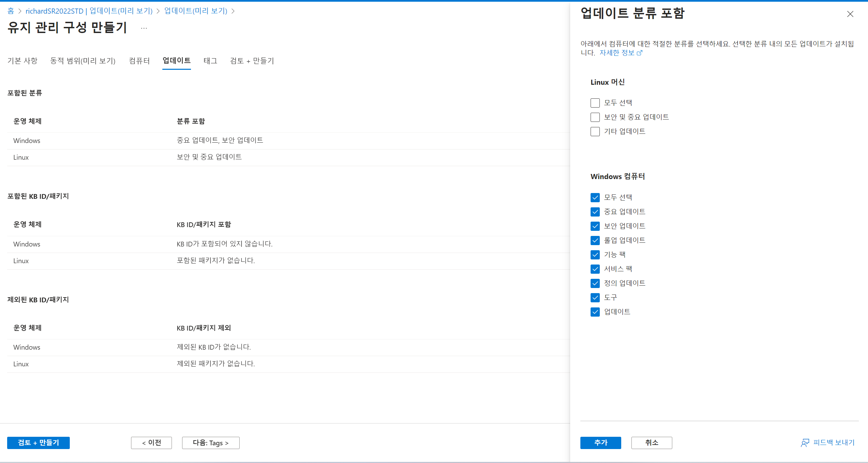Go to the 태그 tab
This screenshot has height=463, width=868.
click(x=210, y=61)
